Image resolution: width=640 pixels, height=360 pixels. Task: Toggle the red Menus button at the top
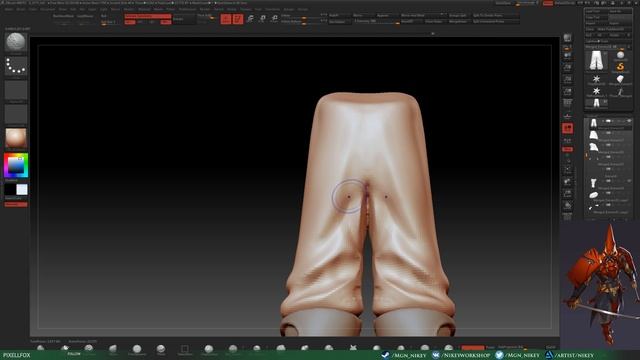548,3
